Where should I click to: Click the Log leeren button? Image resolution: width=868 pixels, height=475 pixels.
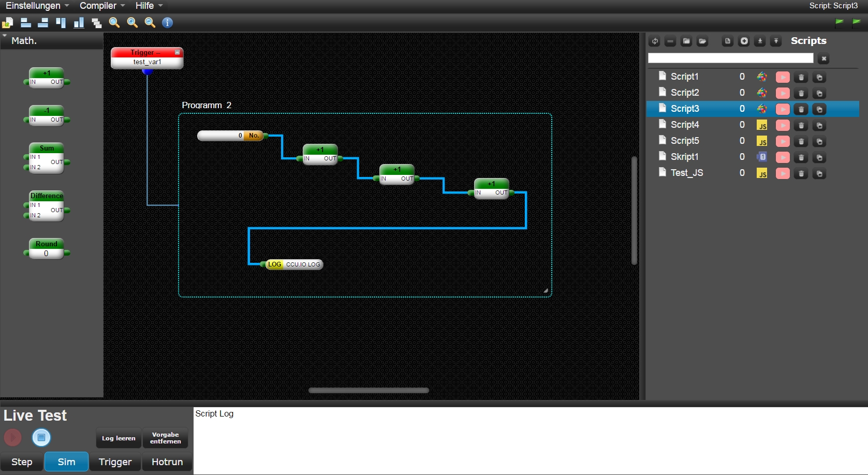click(119, 438)
